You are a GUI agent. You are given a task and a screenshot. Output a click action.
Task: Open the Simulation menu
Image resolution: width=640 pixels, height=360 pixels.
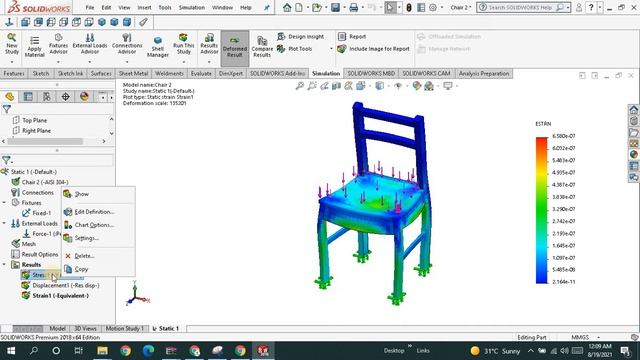point(191,8)
